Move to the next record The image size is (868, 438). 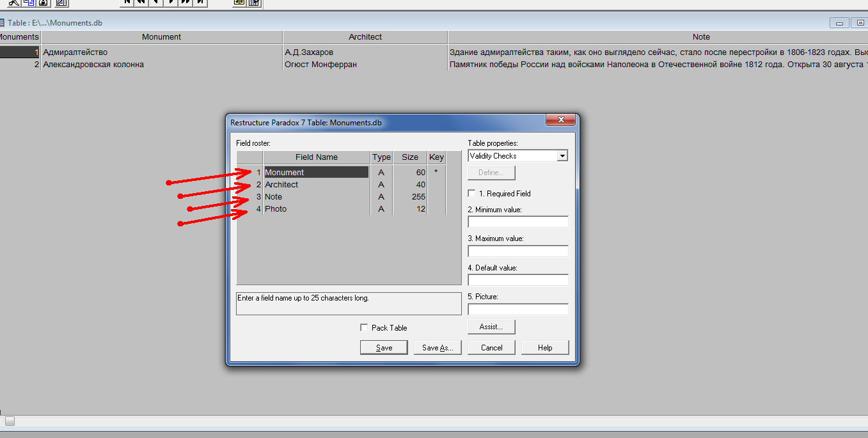(x=171, y=3)
